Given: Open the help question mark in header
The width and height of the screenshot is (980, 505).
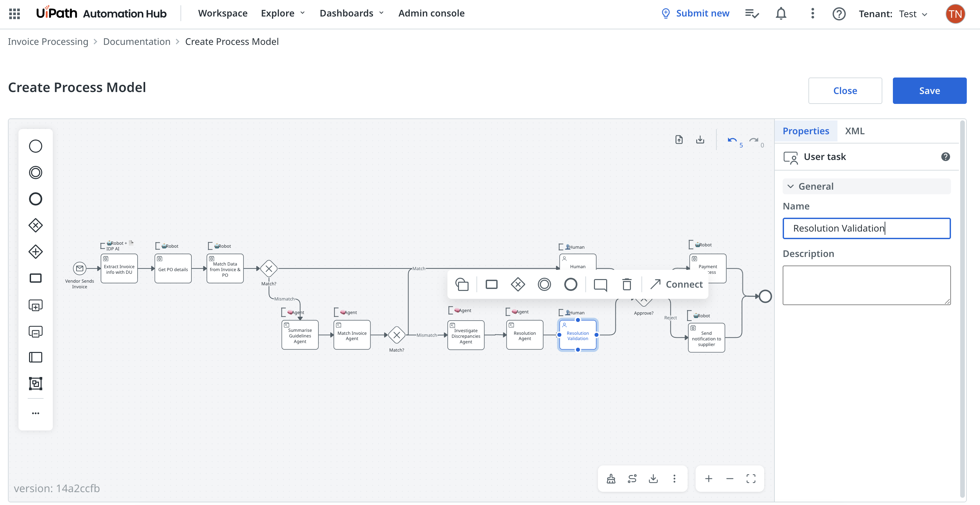Looking at the screenshot, I should tap(839, 14).
